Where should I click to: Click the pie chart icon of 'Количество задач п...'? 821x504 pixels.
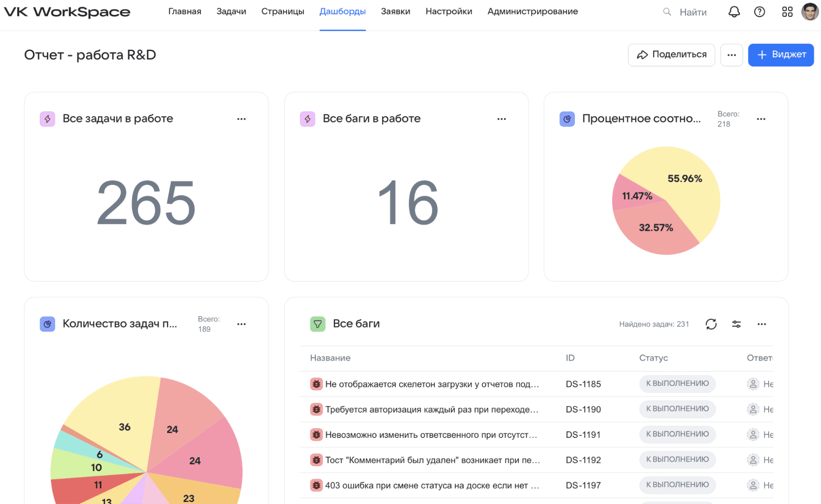click(x=48, y=324)
